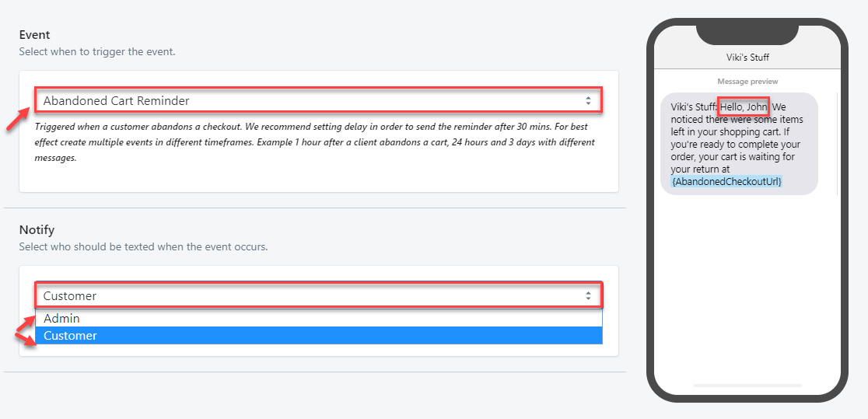Click the {AbandonedCheckoutUrl} placeholder in the message
This screenshot has width=868, height=419.
726,182
